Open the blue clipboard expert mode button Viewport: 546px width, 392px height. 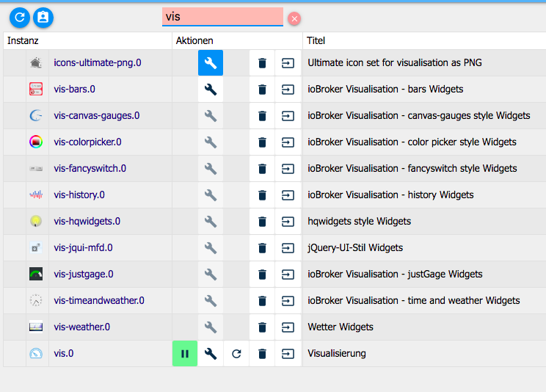coord(43,18)
